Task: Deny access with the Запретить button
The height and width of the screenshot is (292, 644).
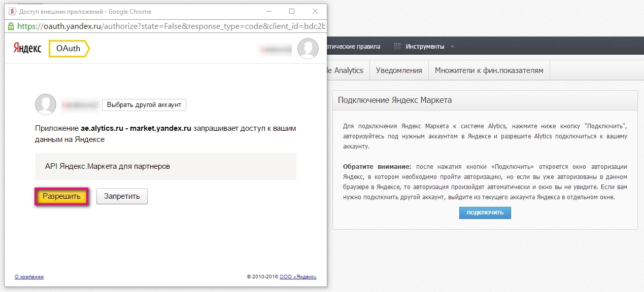Action: pos(122,196)
